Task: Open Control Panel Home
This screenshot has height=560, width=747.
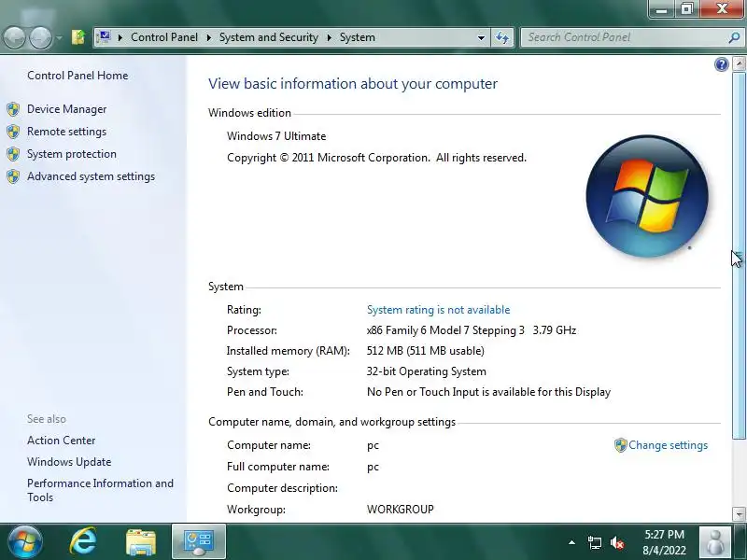Action: 78,76
